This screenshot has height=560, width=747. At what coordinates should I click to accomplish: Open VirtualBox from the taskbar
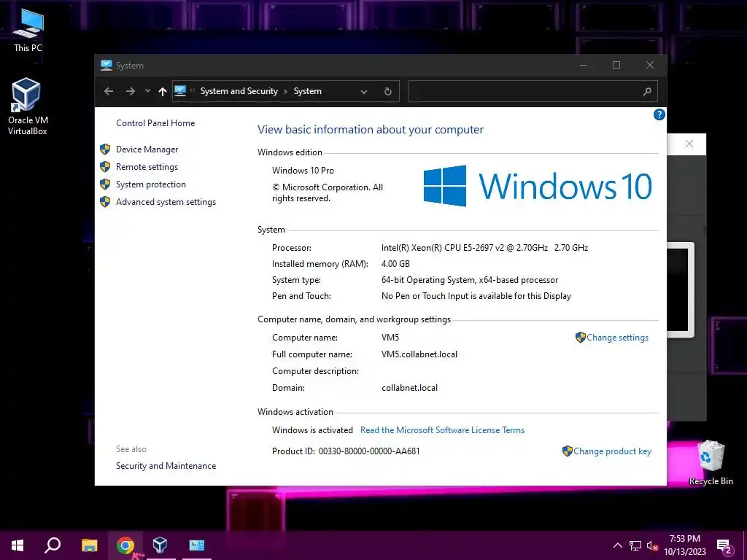(x=160, y=545)
